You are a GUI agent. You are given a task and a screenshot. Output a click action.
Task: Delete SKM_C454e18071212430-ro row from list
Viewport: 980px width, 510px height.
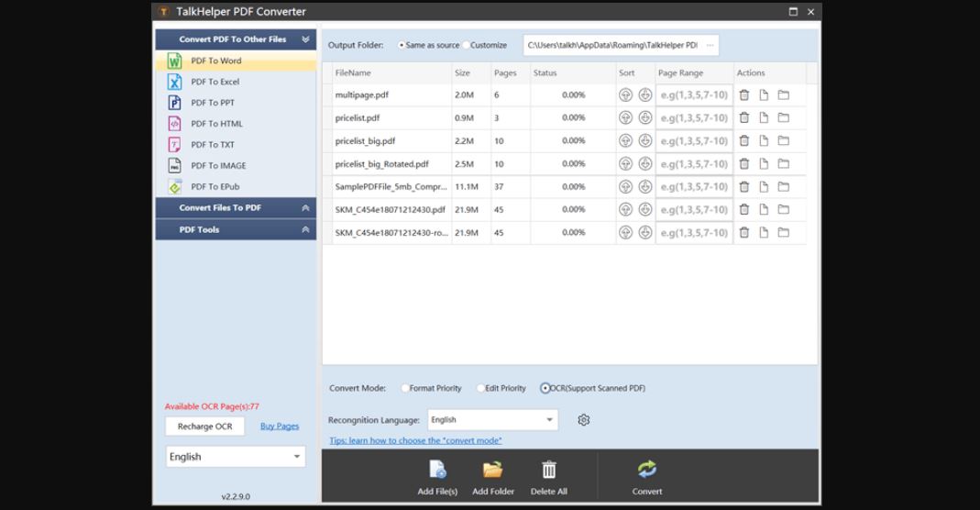pyautogui.click(x=744, y=232)
